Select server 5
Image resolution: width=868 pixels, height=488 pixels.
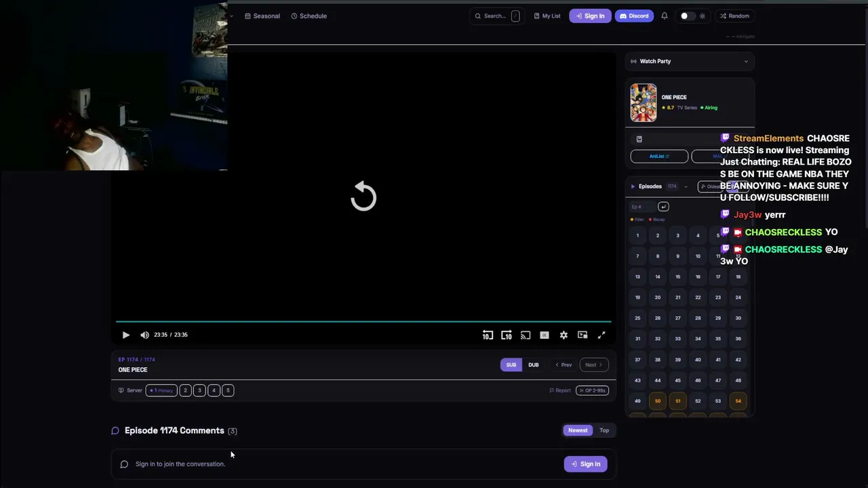(228, 390)
